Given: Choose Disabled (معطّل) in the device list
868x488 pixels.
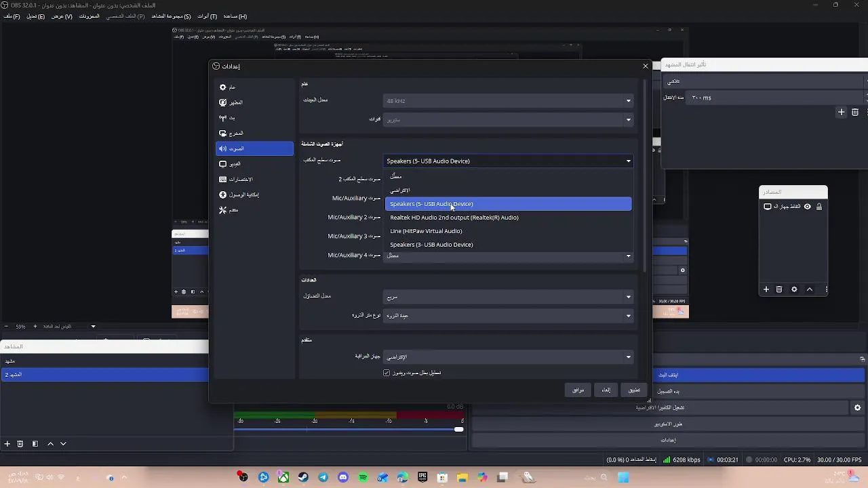Looking at the screenshot, I should (x=508, y=177).
